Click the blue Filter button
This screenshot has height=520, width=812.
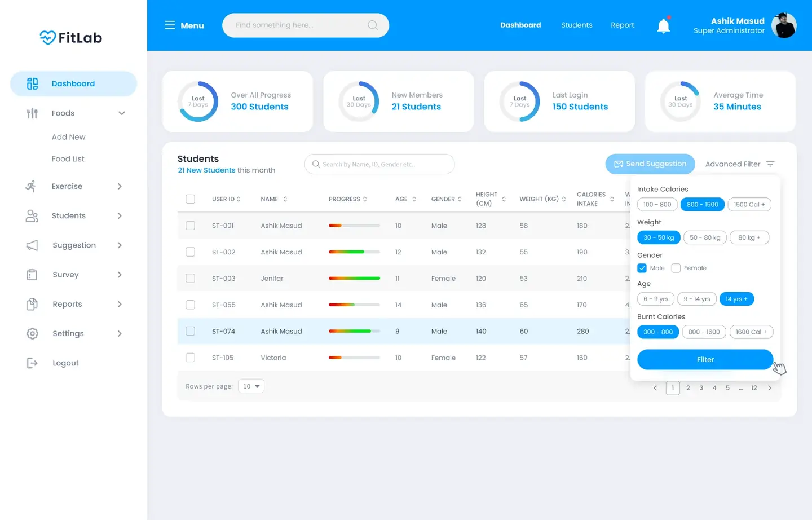(x=705, y=359)
